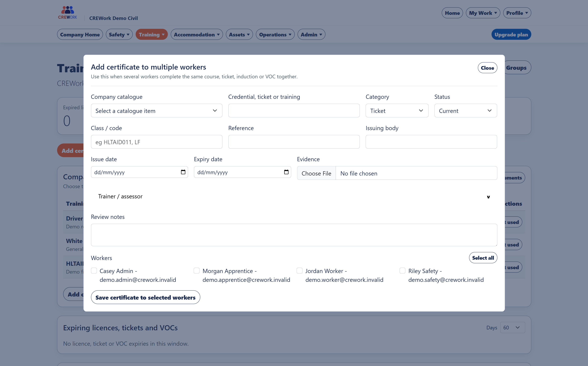Focus the Reference input field
The height and width of the screenshot is (366, 588).
pyautogui.click(x=294, y=142)
